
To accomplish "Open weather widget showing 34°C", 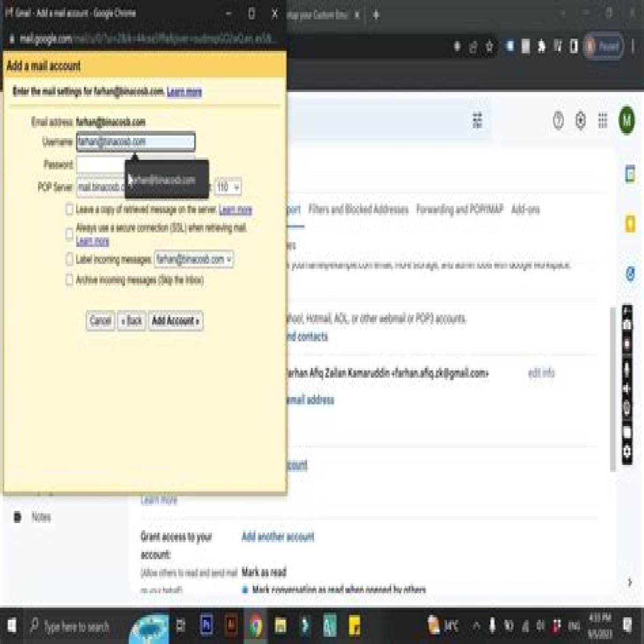I will tap(444, 626).
